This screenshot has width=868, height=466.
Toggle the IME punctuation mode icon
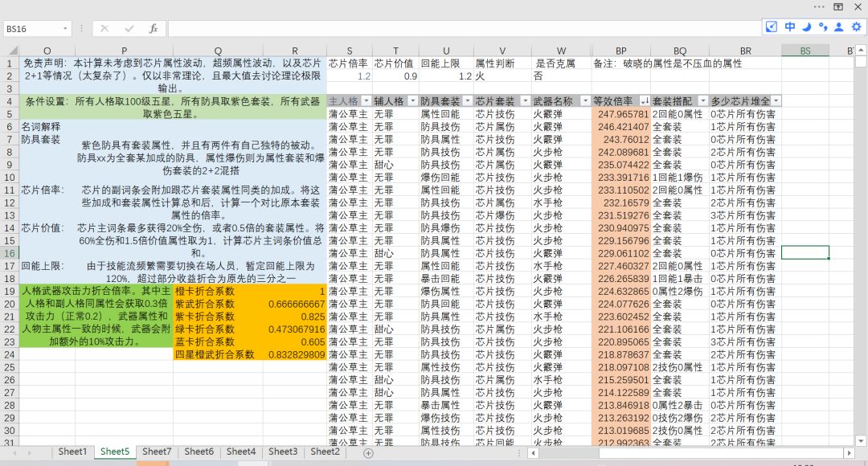(823, 27)
